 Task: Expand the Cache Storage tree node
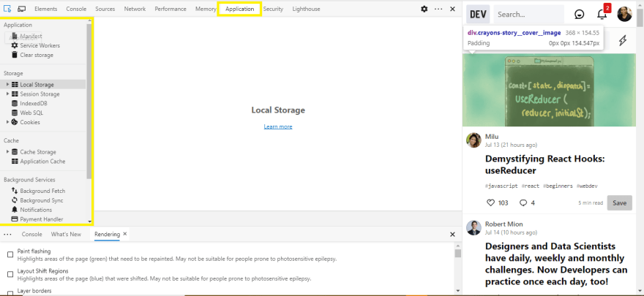click(x=7, y=152)
